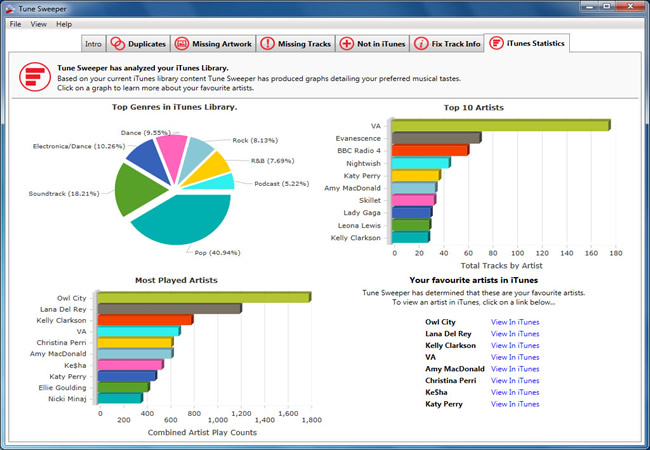This screenshot has width=650, height=450.
Task: Click the Missing Tracks exclamation icon
Action: [x=267, y=44]
